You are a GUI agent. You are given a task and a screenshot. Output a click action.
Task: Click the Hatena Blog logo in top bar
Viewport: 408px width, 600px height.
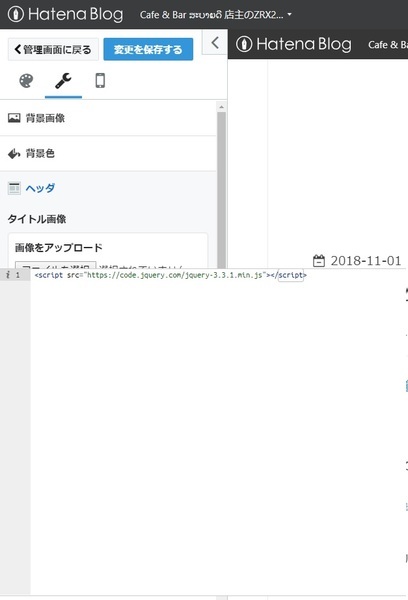65,14
